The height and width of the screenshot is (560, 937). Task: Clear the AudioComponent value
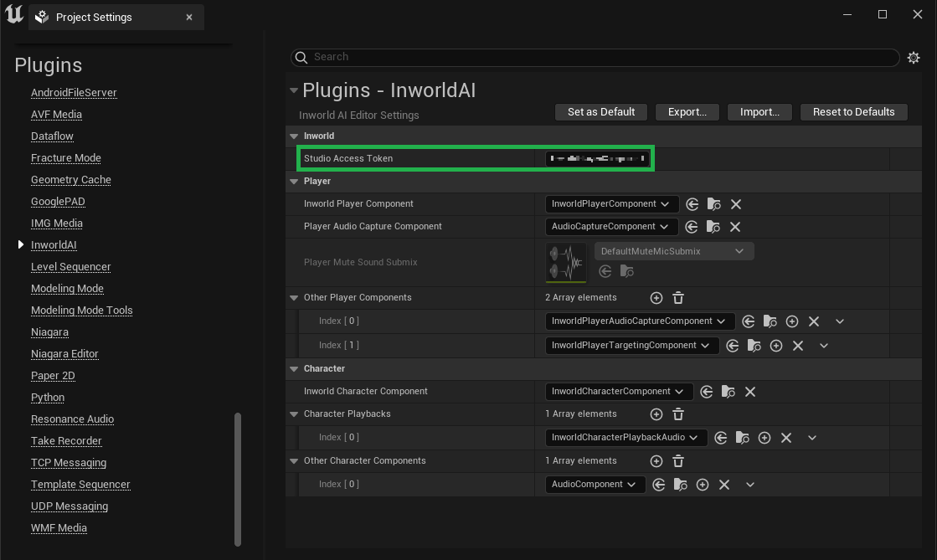tap(724, 485)
